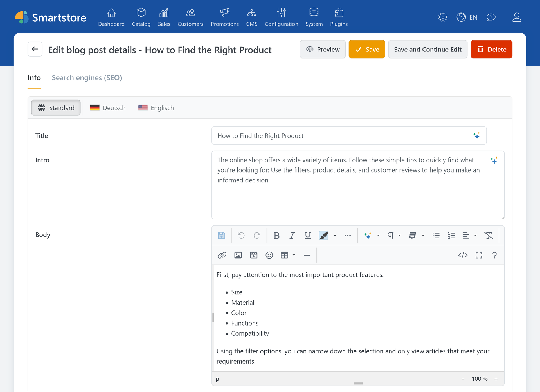This screenshot has height=392, width=540.
Task: Open the CSS styles dropdown arrow
Action: [x=423, y=235]
